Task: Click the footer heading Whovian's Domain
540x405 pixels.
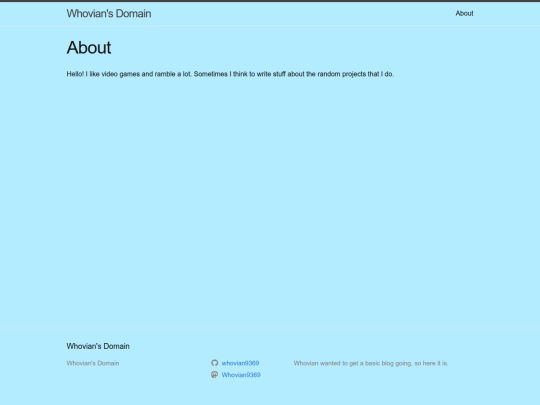Action: 98,346
